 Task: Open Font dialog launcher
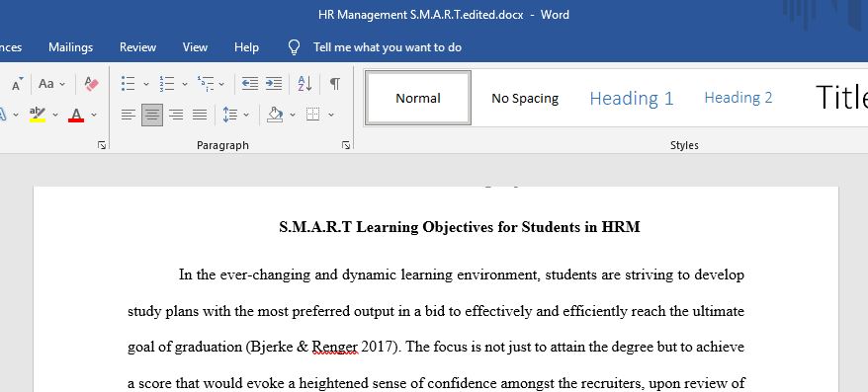point(102,145)
